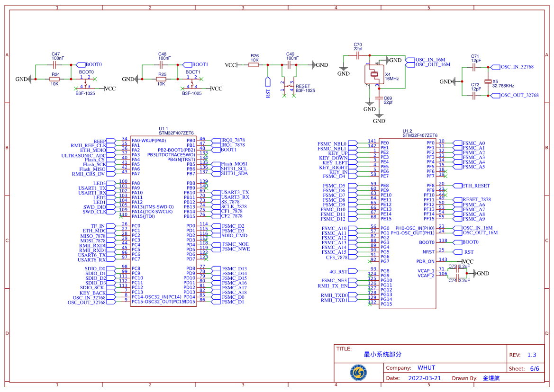Click the SHT31_SCL net label
554x392 pixels.
tap(234, 169)
